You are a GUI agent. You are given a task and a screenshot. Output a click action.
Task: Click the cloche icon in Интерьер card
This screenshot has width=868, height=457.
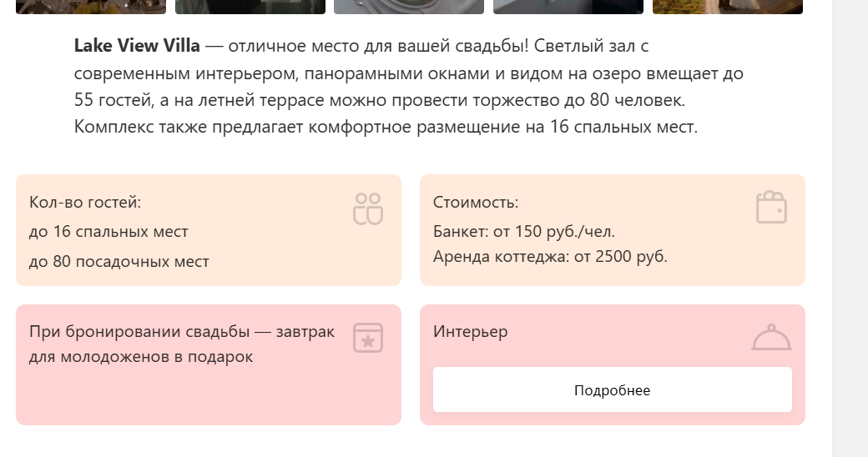(771, 338)
